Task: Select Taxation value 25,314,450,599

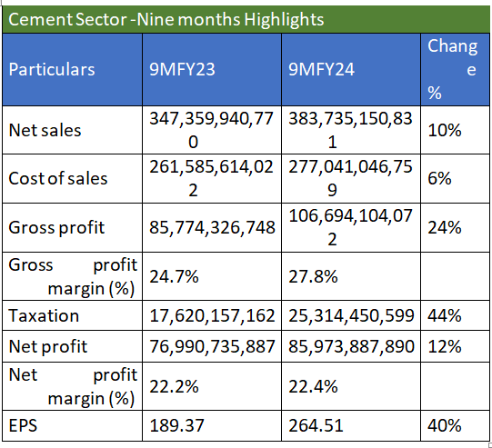Action: pos(351,315)
